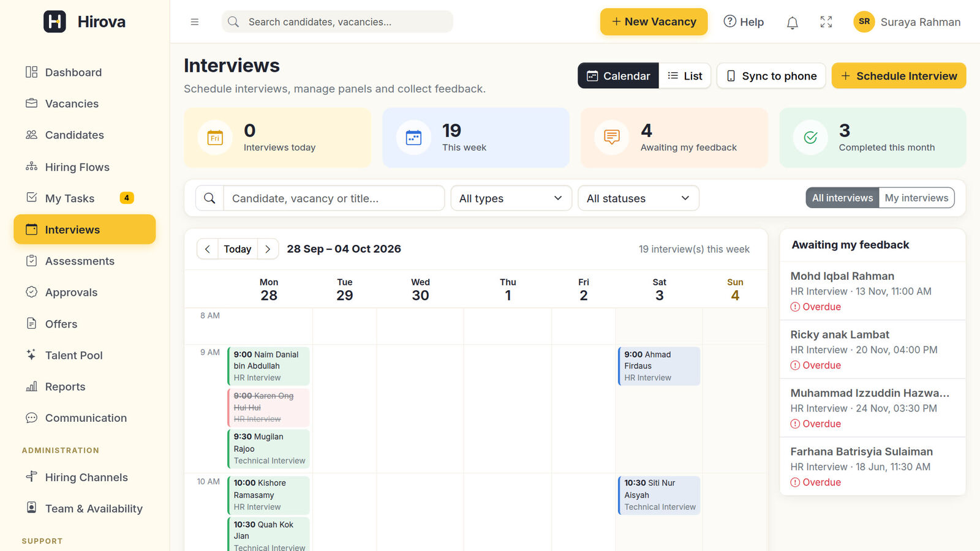Open 10:30 Quah Kok Jian interview
Screen dimensions: 980x551
tap(268, 534)
